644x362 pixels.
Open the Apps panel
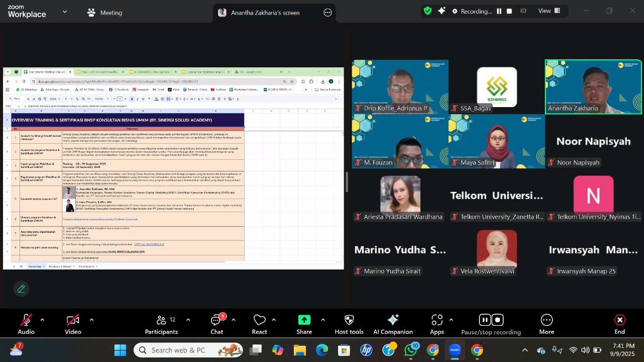pos(437,324)
